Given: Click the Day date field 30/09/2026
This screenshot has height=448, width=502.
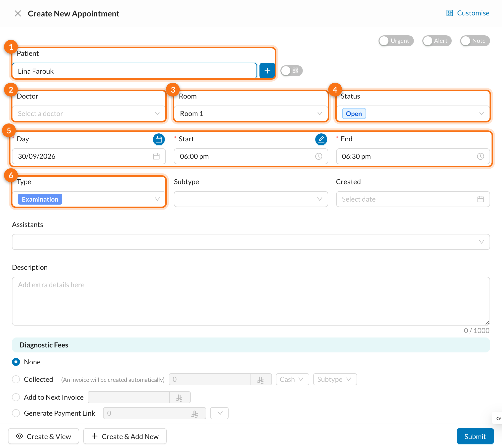Looking at the screenshot, I should pyautogui.click(x=89, y=156).
